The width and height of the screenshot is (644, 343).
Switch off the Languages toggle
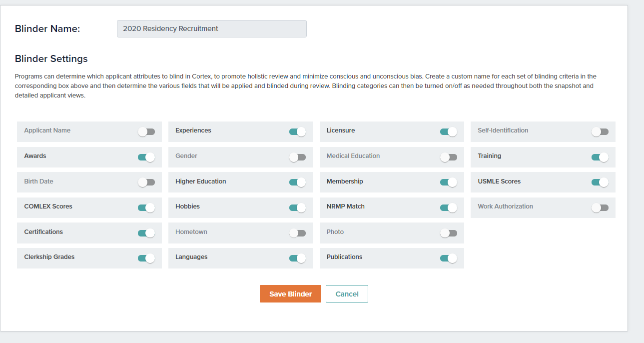pyautogui.click(x=298, y=258)
